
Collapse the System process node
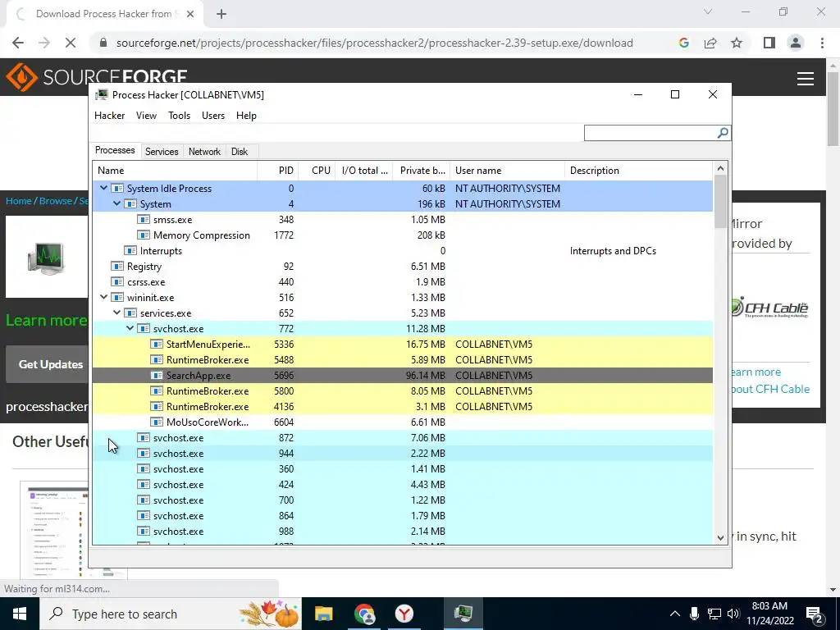(x=116, y=203)
